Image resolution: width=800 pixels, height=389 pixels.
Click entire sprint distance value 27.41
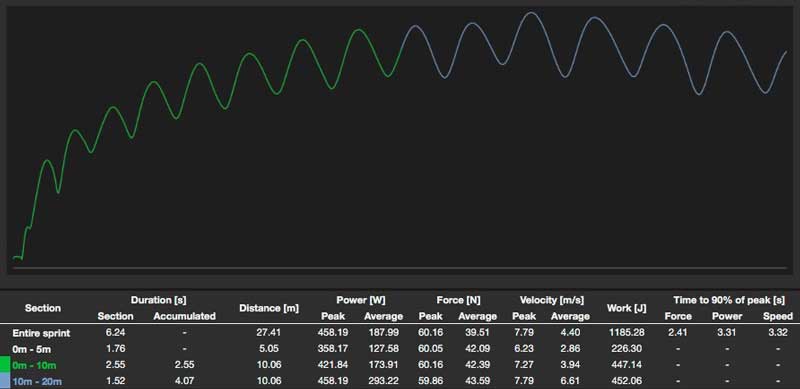pos(269,333)
